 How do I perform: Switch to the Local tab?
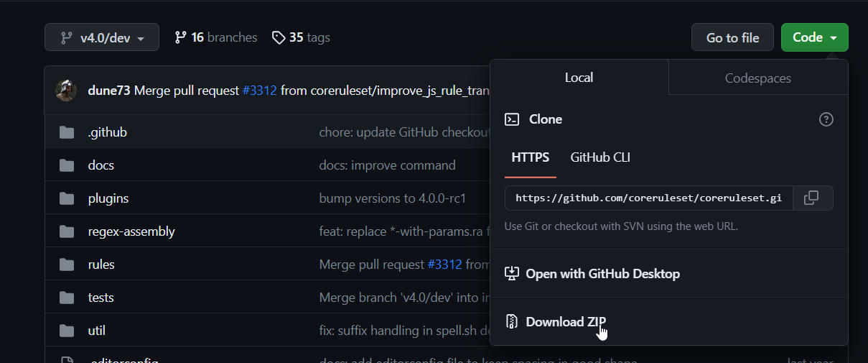click(579, 78)
